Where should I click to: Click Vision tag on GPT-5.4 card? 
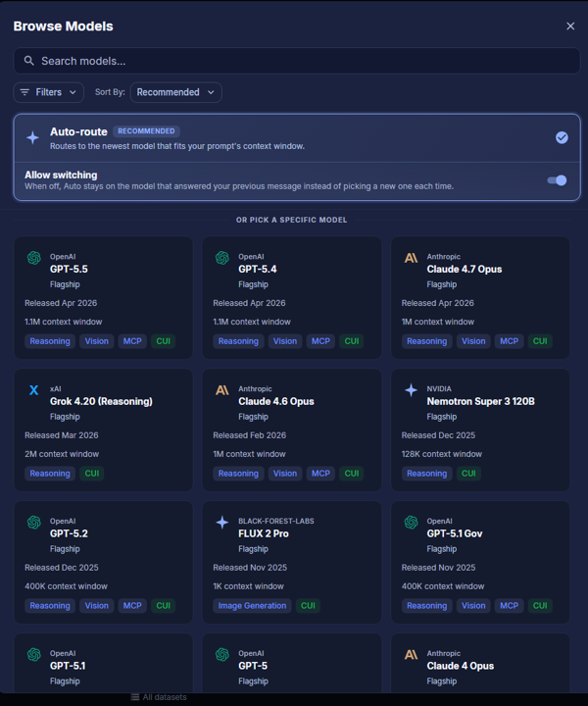point(285,341)
